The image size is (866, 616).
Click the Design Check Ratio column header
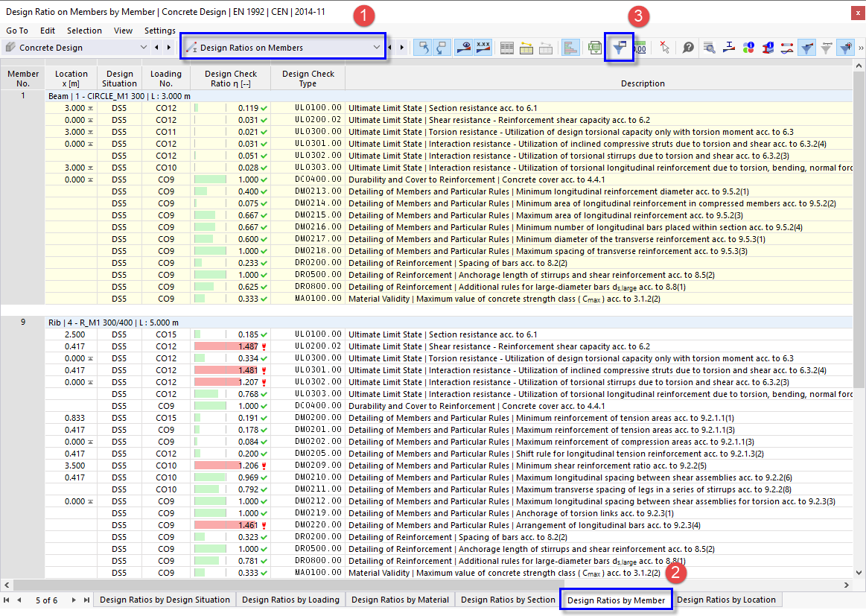click(x=231, y=78)
